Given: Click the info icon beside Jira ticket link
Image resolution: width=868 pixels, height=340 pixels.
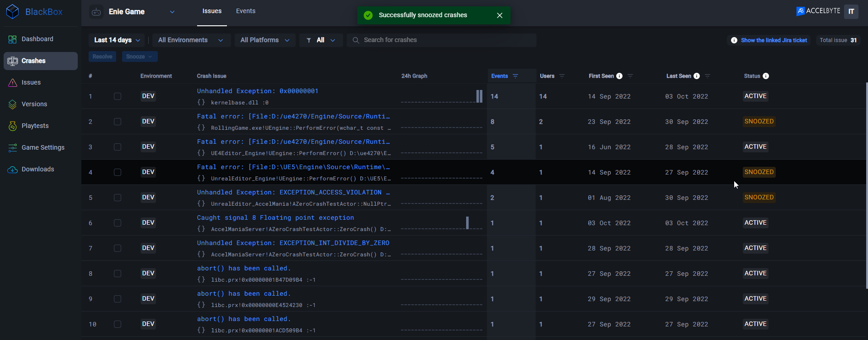Looking at the screenshot, I should [734, 40].
